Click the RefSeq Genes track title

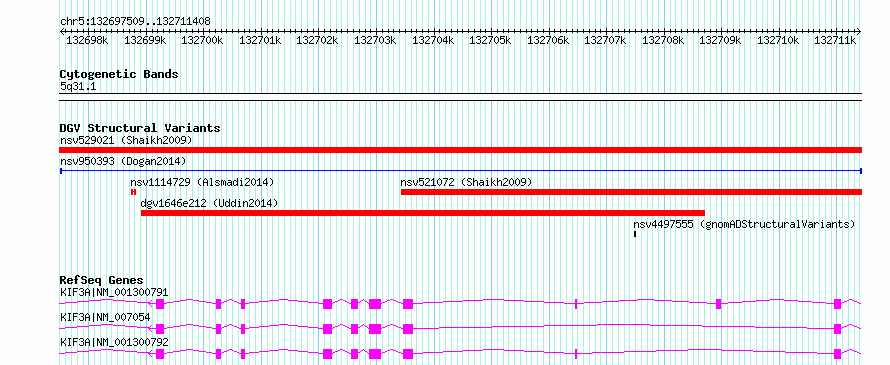coord(102,280)
